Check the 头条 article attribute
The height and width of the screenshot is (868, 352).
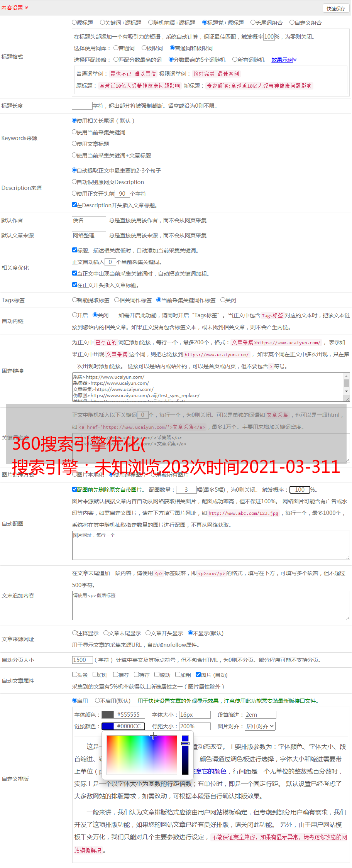click(x=74, y=675)
